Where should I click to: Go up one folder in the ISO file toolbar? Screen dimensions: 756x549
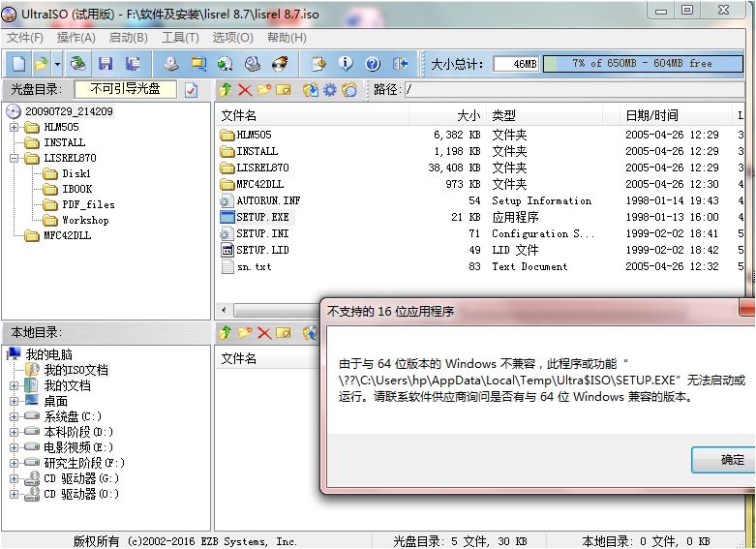226,90
